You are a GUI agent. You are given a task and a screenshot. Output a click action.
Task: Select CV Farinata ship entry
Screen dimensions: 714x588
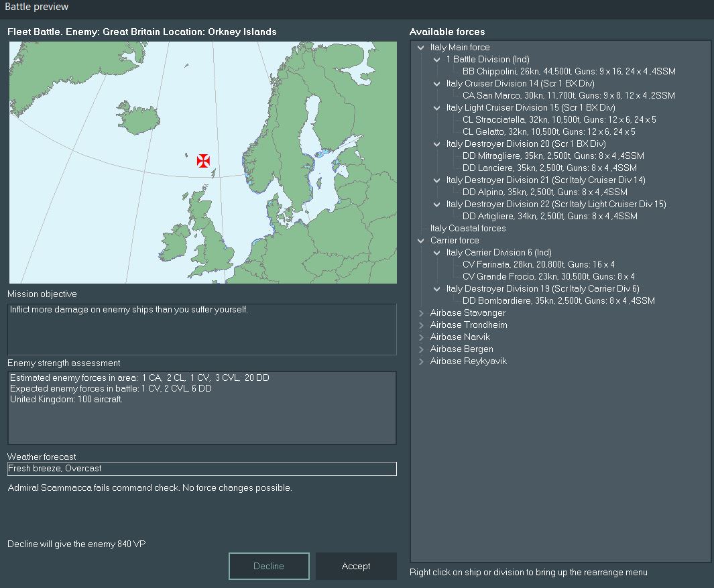click(538, 264)
